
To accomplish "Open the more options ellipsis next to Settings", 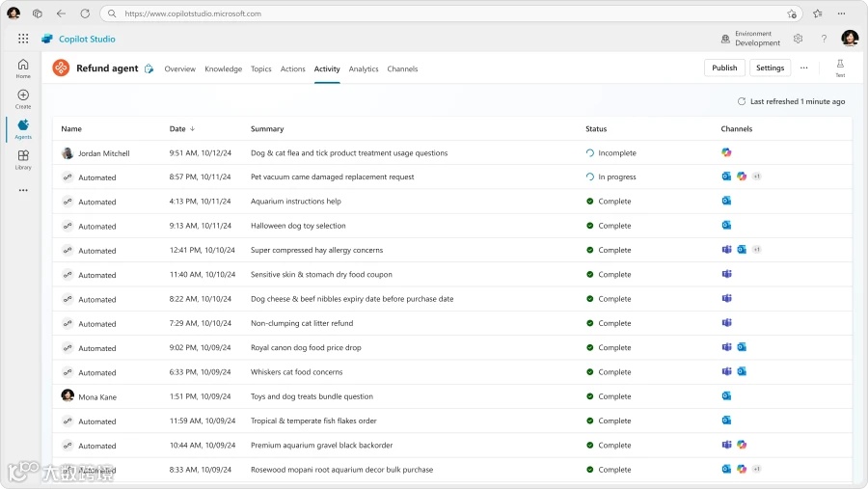I will (x=803, y=68).
